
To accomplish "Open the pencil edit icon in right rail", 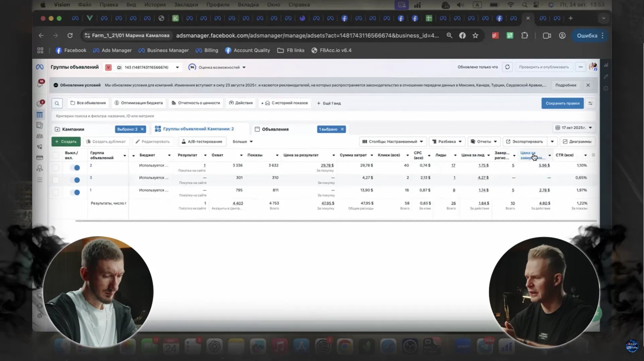I will click(x=606, y=77).
